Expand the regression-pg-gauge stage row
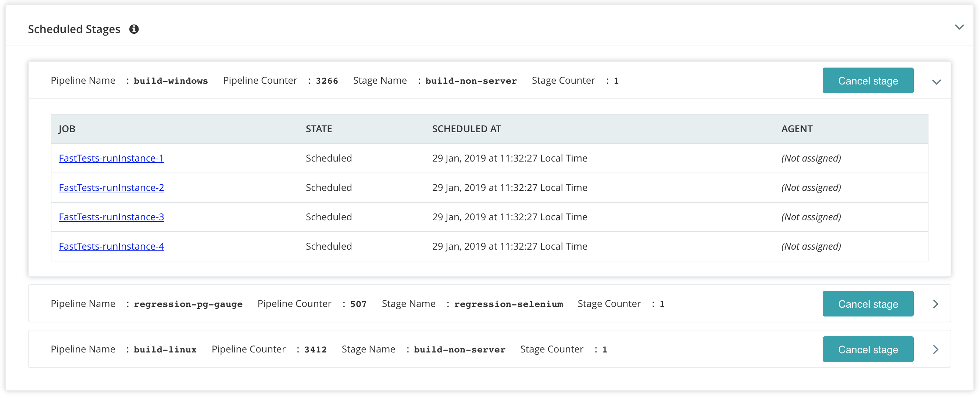This screenshot has width=980, height=398. coord(936,304)
